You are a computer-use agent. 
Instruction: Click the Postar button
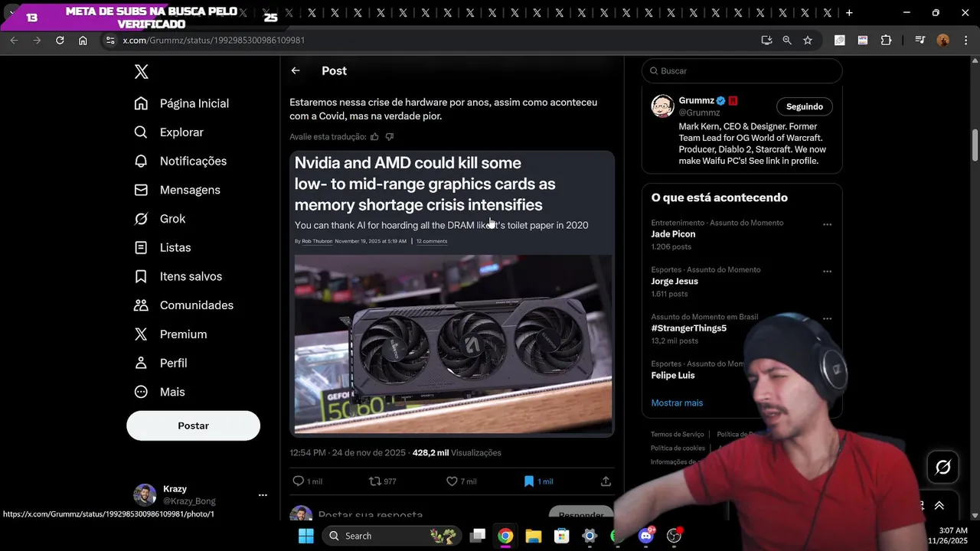(x=193, y=425)
